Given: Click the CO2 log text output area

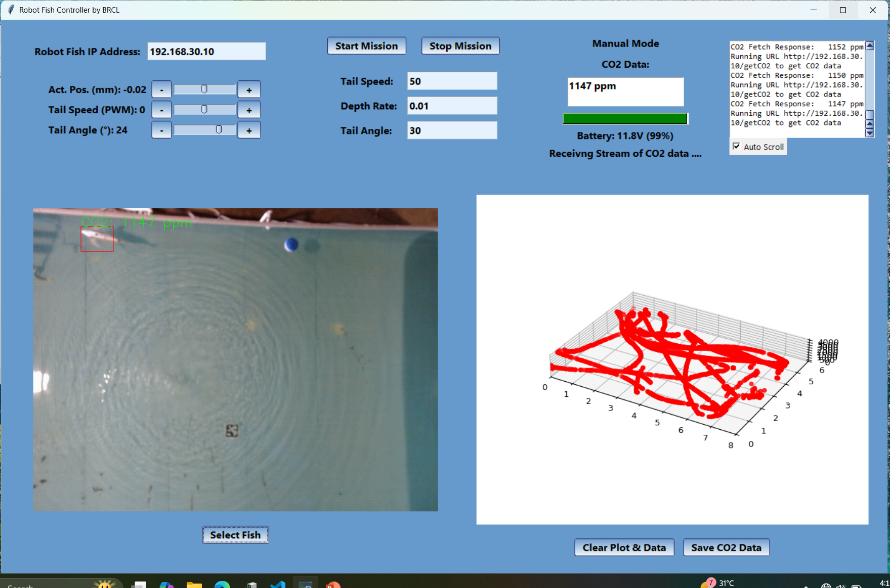Looking at the screenshot, I should point(797,89).
